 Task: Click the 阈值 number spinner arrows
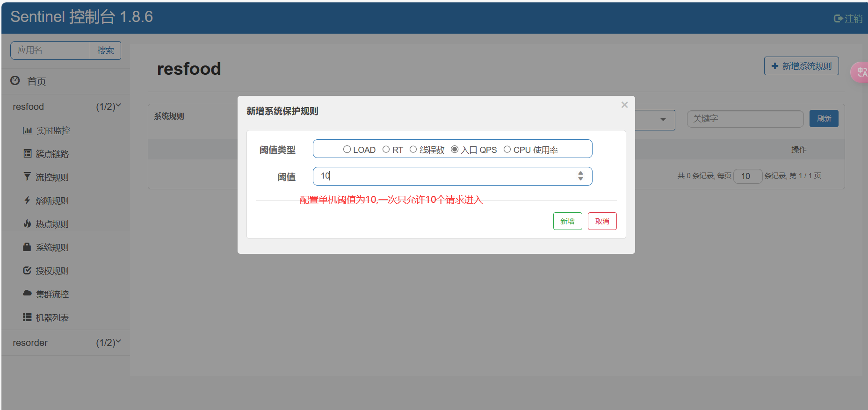point(580,176)
